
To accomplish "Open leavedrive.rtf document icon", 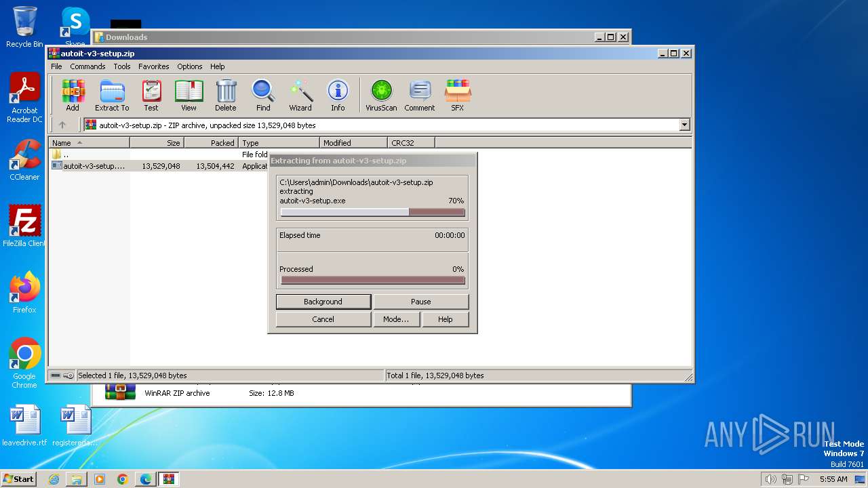I will point(24,426).
